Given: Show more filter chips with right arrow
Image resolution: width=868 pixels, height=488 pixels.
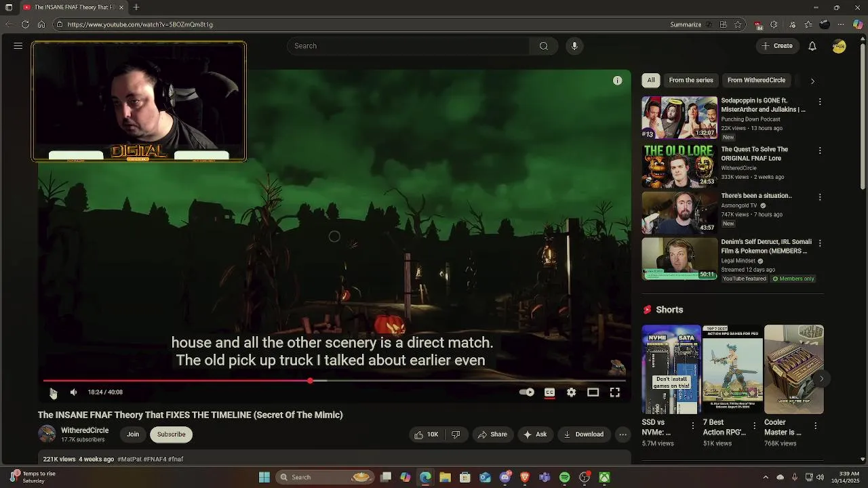Looking at the screenshot, I should pyautogui.click(x=812, y=81).
